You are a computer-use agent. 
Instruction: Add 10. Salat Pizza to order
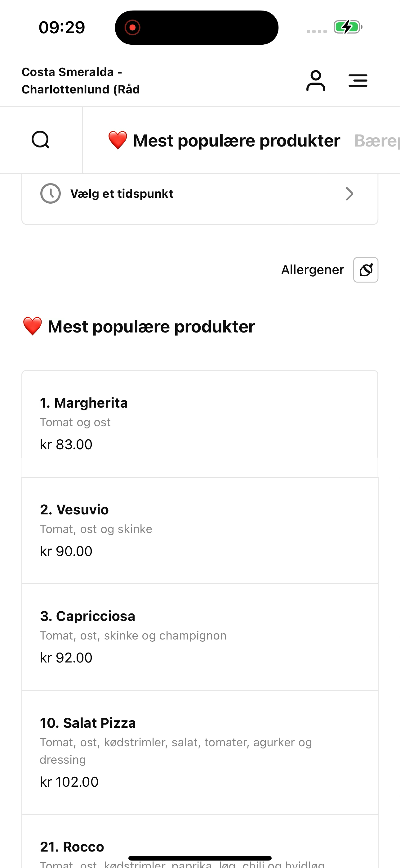coord(200,753)
